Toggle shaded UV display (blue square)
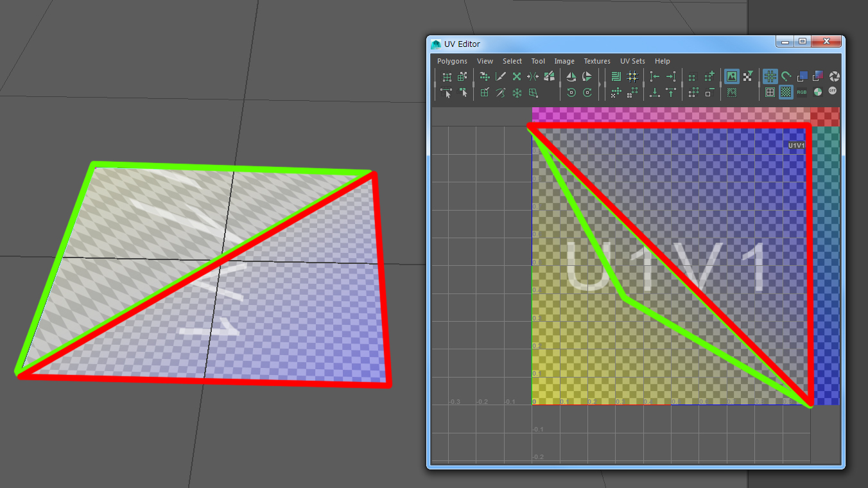Viewport: 868px width, 488px height. 803,76
